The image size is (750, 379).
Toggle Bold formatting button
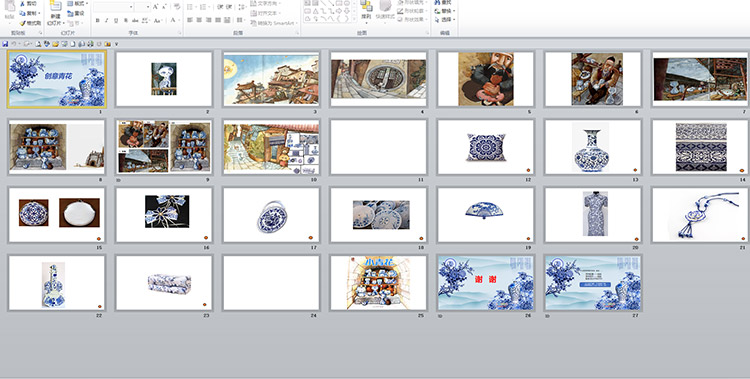point(98,20)
